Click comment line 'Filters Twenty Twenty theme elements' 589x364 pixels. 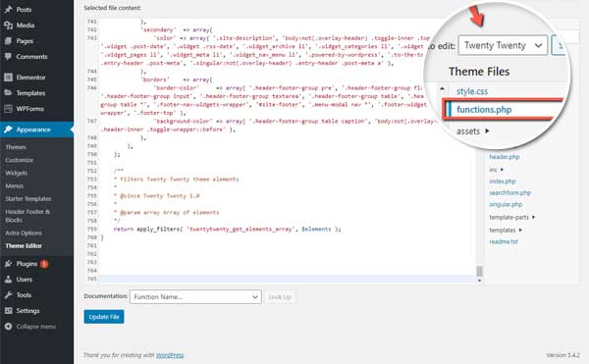176,180
